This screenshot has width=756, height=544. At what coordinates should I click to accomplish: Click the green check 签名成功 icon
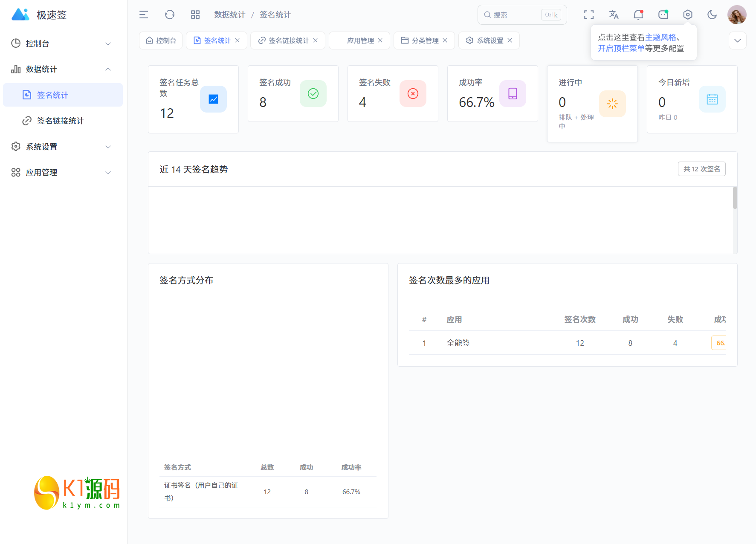[x=313, y=94]
